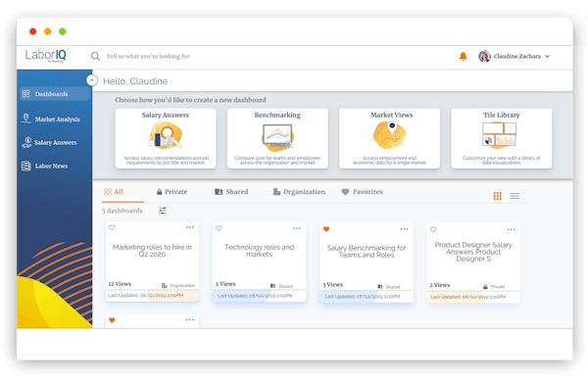Create a Market Views dashboard card

coord(389,138)
